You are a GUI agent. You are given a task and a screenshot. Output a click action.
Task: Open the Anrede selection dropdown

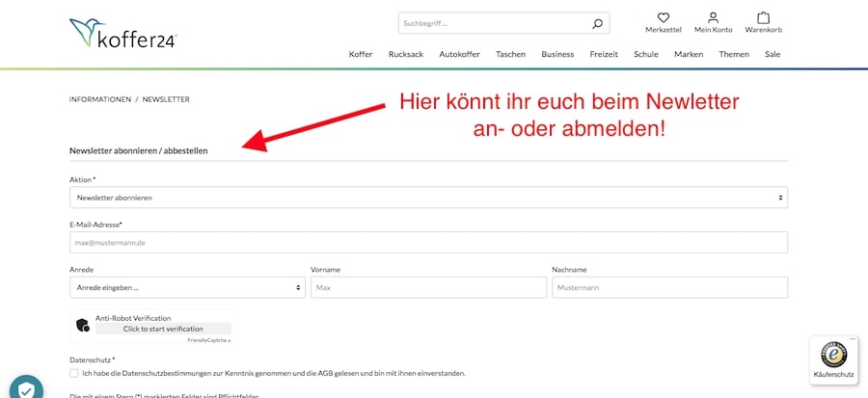tap(187, 287)
